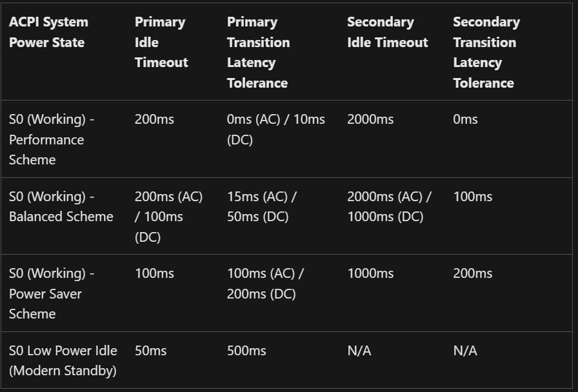Click the "Primary Transition Latency Tolerance" header
The image size is (578, 392).
pos(258,52)
